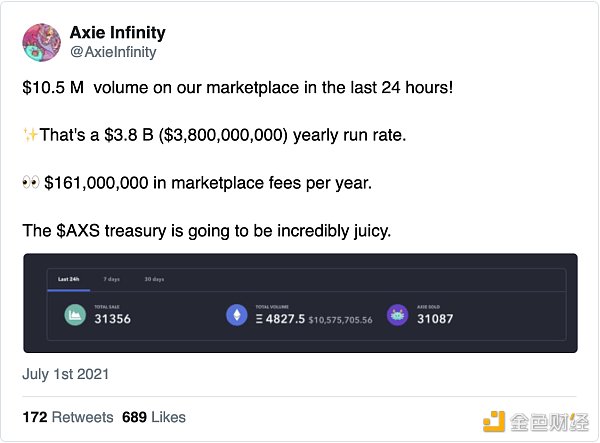The width and height of the screenshot is (600, 443).
Task: Click the sparkles emoji in the tweet
Action: [x=30, y=135]
